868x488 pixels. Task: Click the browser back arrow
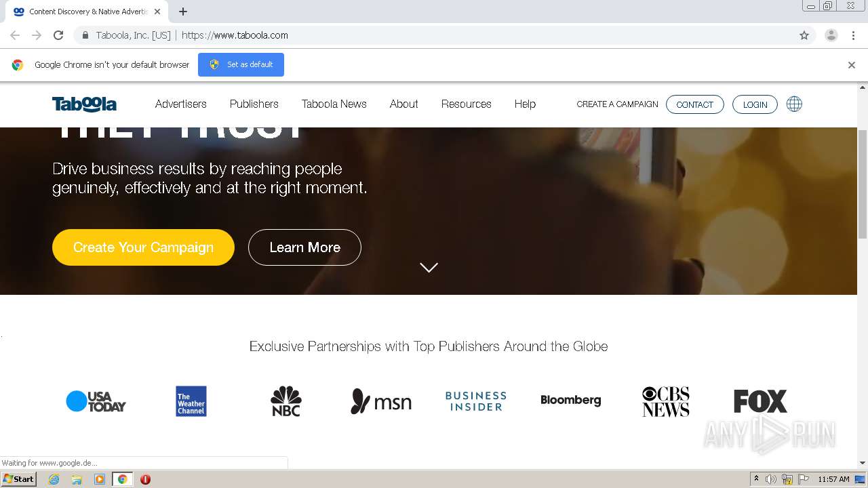[x=15, y=35]
